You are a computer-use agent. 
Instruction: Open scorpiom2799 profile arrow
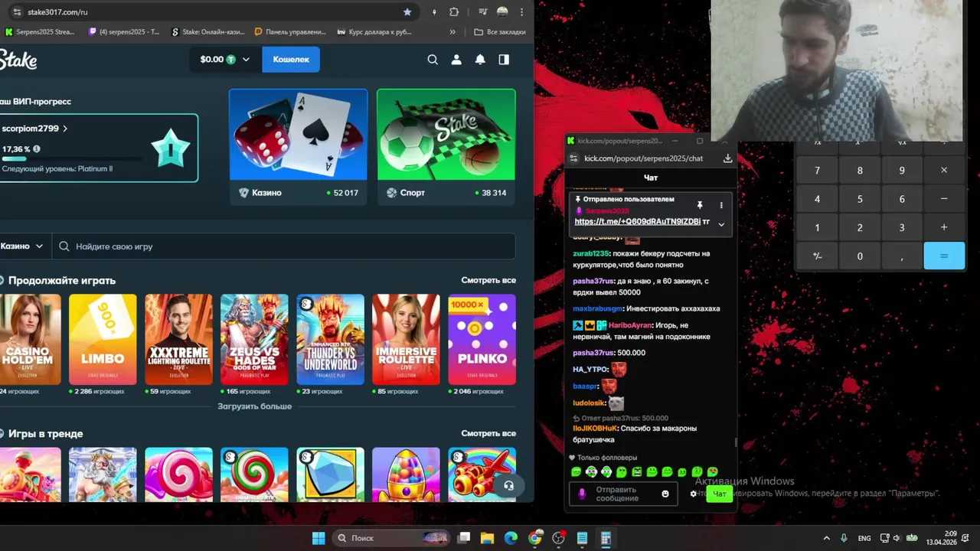coord(65,129)
